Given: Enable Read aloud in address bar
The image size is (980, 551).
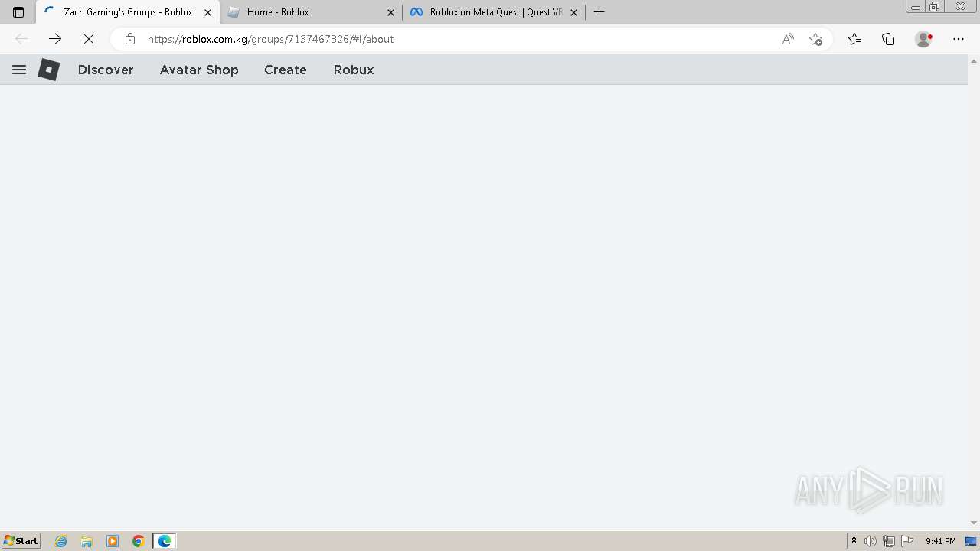Looking at the screenshot, I should point(788,39).
